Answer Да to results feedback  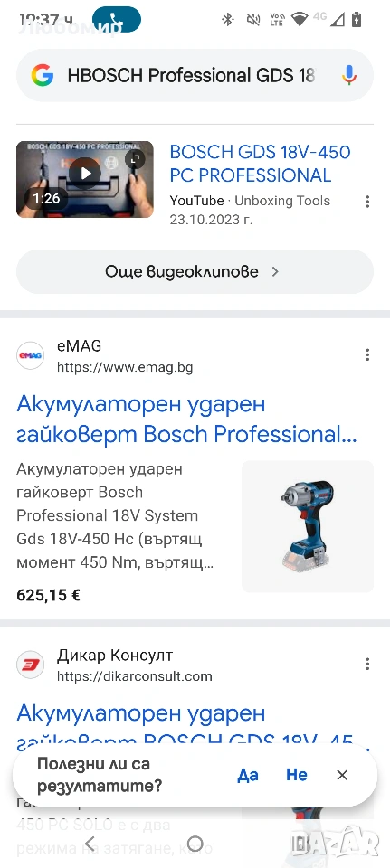pyautogui.click(x=248, y=775)
